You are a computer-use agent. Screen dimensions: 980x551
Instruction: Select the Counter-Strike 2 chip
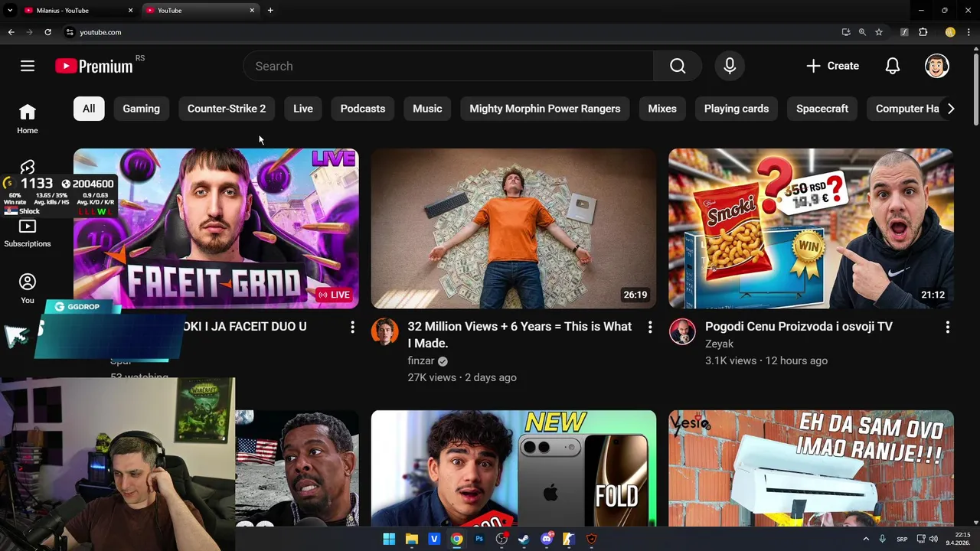coord(227,109)
